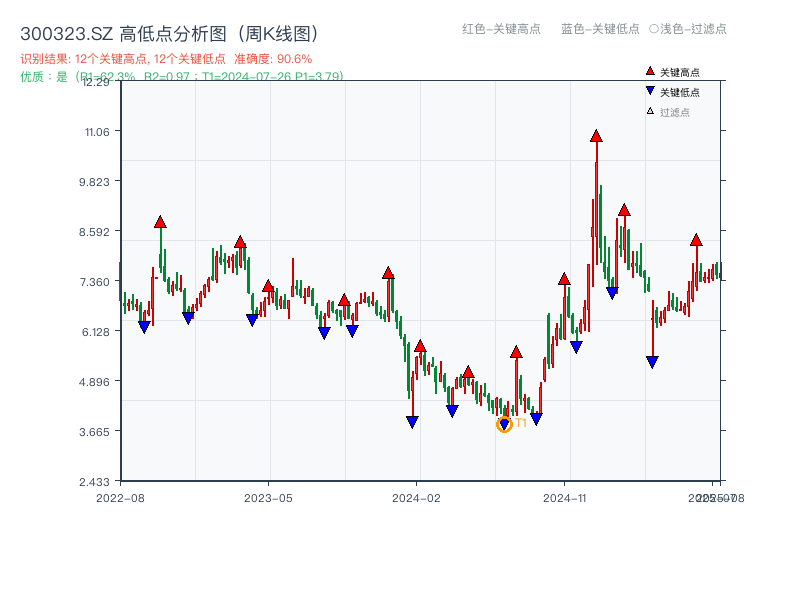Screen dimensions: 800x600
Task: Click the red triangle icon beside 关键高点 legend
Action: coord(650,71)
